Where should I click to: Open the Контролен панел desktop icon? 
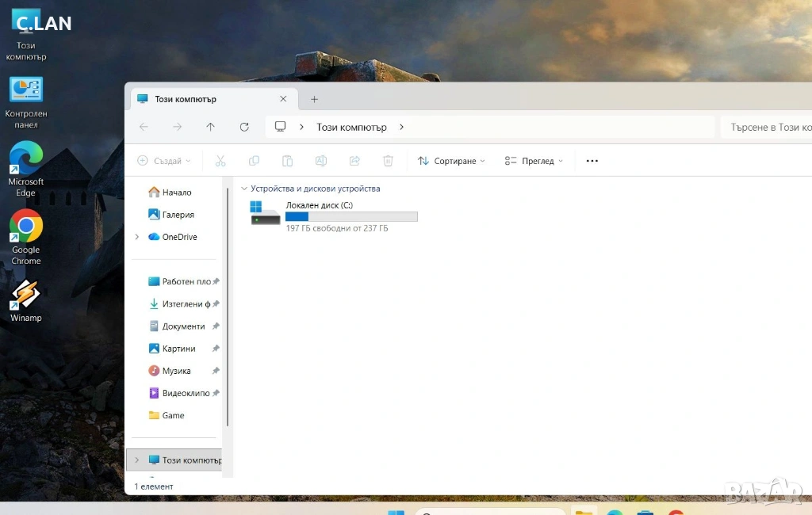pyautogui.click(x=25, y=101)
